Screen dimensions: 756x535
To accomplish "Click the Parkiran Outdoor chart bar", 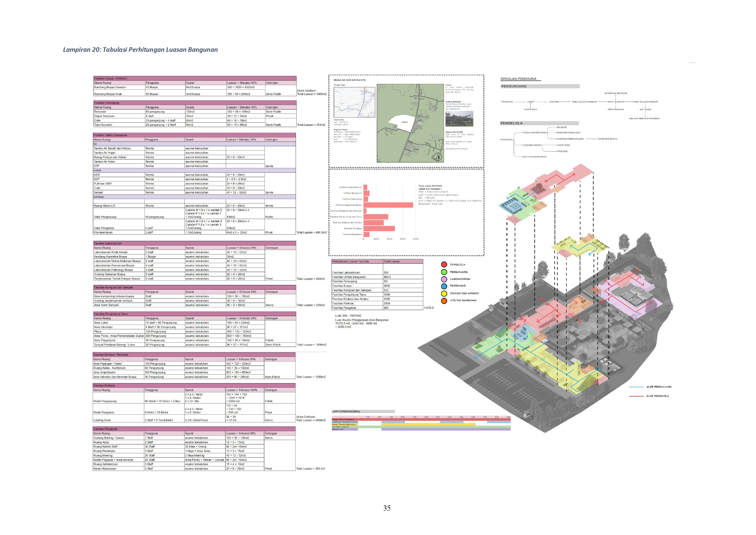I will [x=379, y=229].
